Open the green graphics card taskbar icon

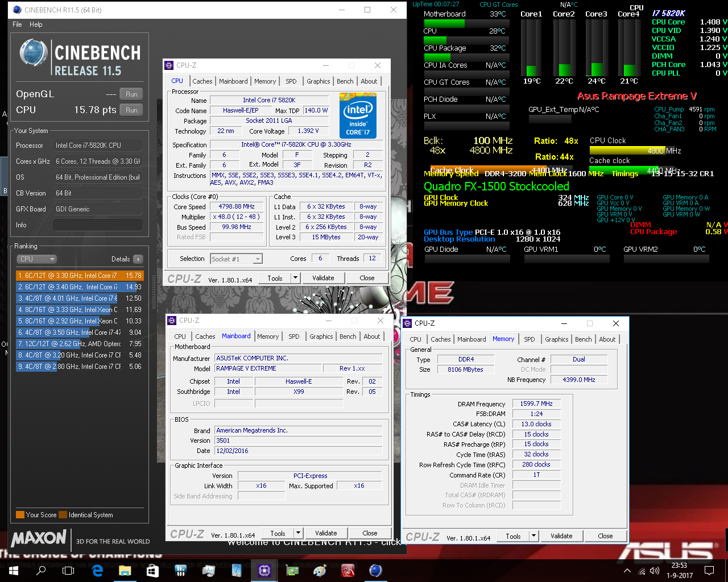pyautogui.click(x=292, y=570)
